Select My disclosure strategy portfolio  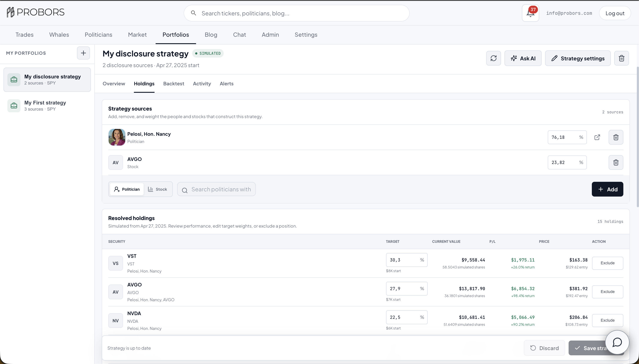point(47,80)
